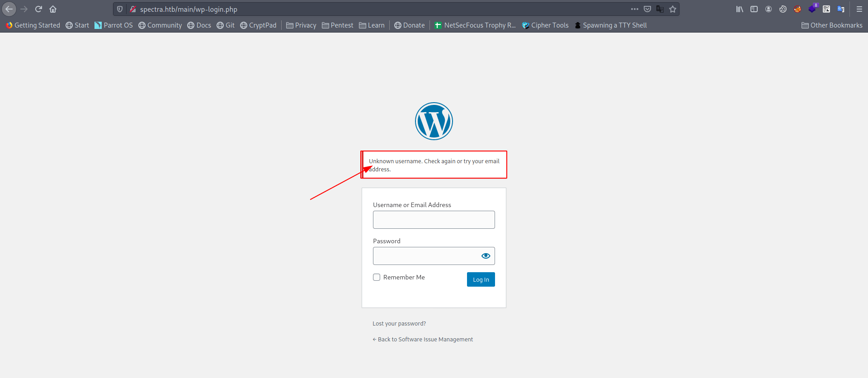Open the Firefox account icon
The height and width of the screenshot is (378, 868).
click(x=769, y=9)
